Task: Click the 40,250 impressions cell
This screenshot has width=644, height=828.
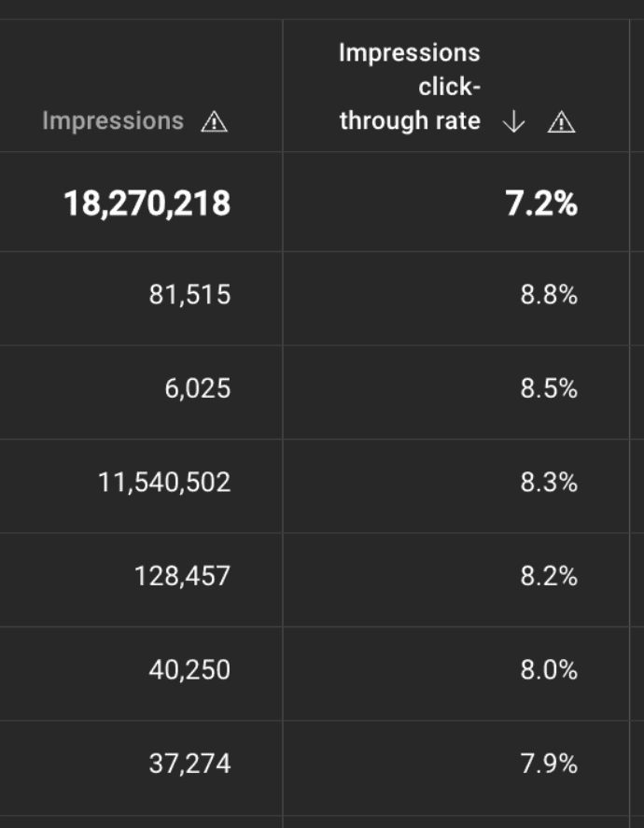Action: tap(189, 670)
